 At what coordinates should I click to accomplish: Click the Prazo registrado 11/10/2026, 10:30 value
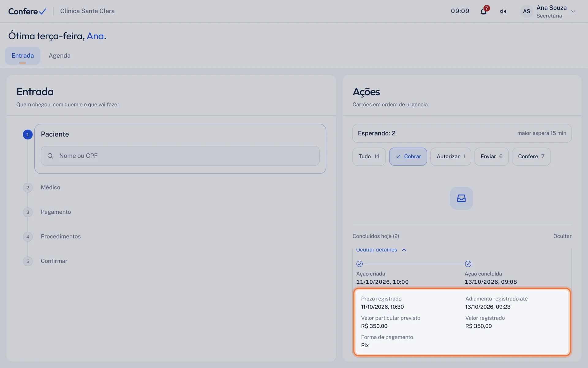382,307
